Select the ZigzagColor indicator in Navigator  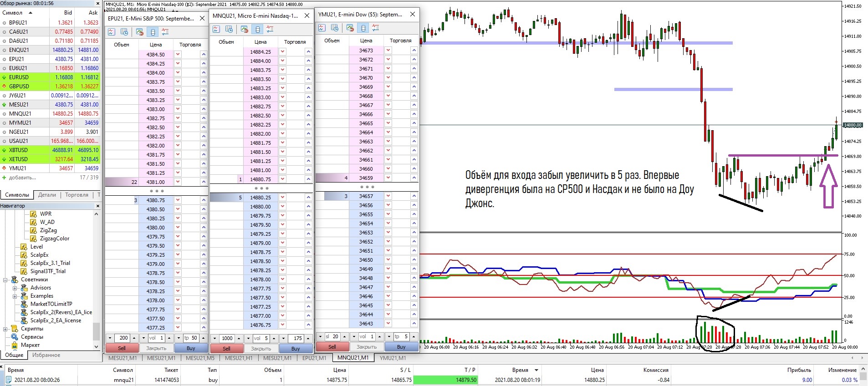(x=55, y=239)
